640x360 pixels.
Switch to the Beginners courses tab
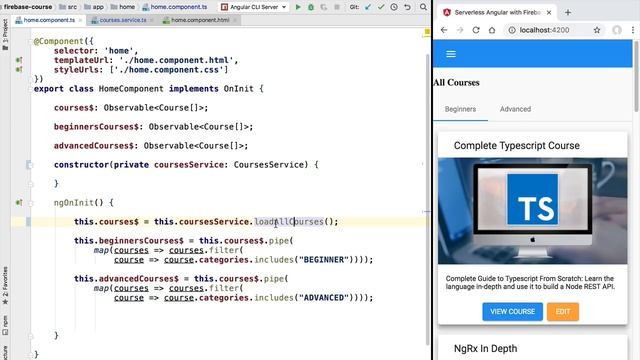[460, 109]
